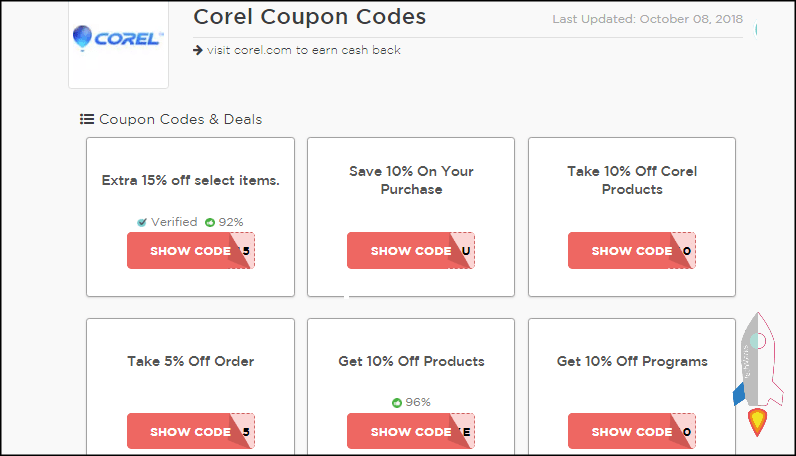
Task: Show code for Extra 15% off select items
Action: click(190, 251)
